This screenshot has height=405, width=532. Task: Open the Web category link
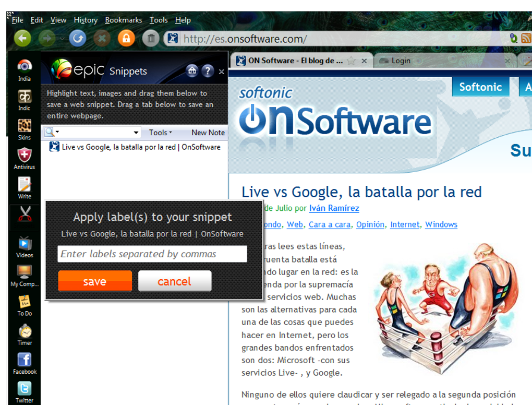coord(295,224)
